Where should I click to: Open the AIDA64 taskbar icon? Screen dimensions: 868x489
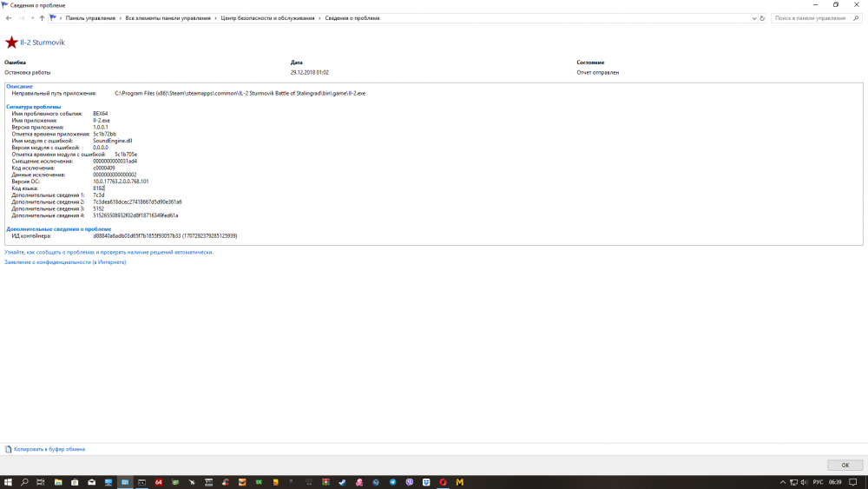tap(158, 482)
